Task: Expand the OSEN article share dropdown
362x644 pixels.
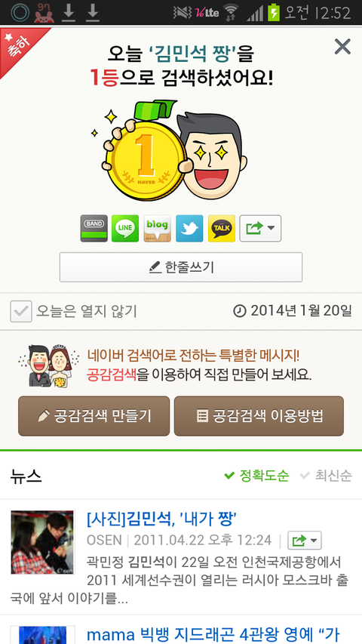Action: tap(305, 541)
